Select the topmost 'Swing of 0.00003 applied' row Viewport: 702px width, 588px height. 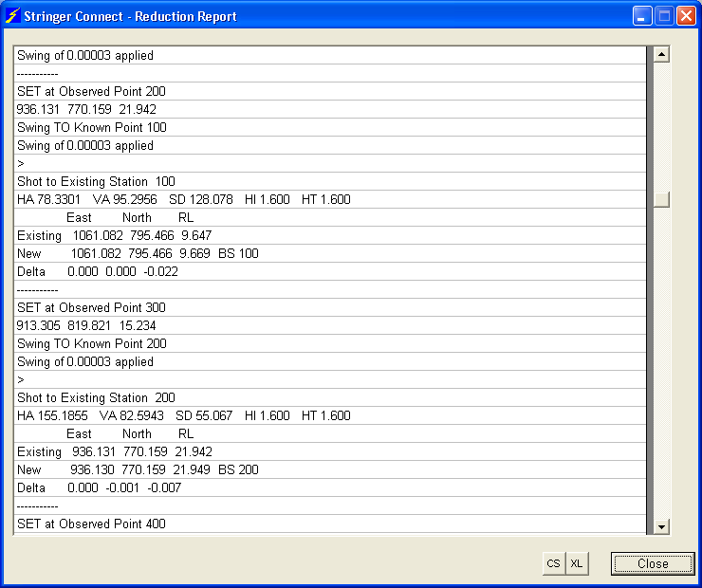tap(330, 56)
